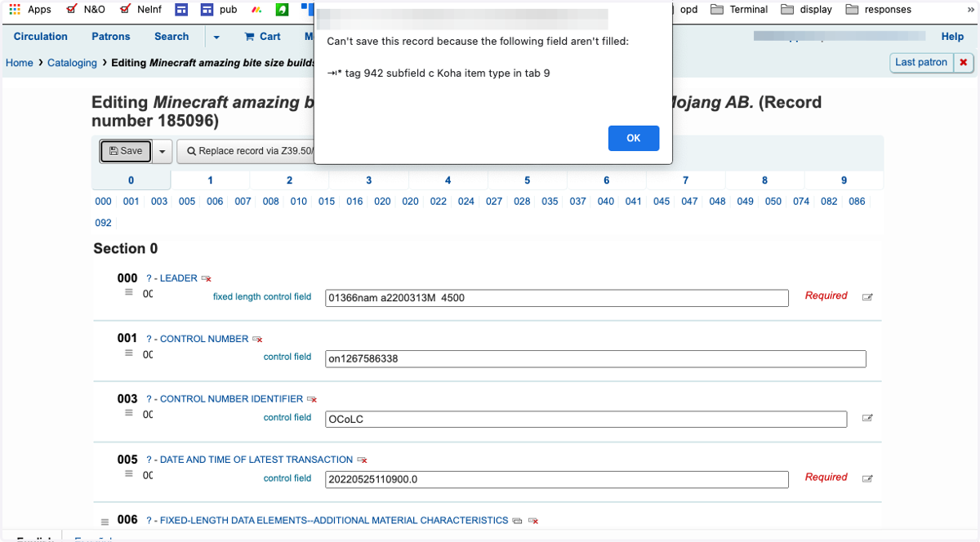Expand DATE AND TIME OF LATEST TRANSACTION label

click(256, 460)
